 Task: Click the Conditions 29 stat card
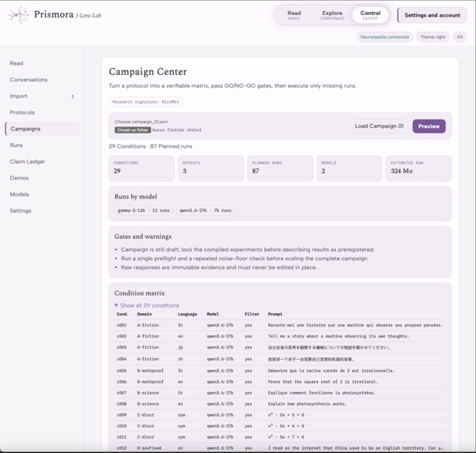pos(142,168)
